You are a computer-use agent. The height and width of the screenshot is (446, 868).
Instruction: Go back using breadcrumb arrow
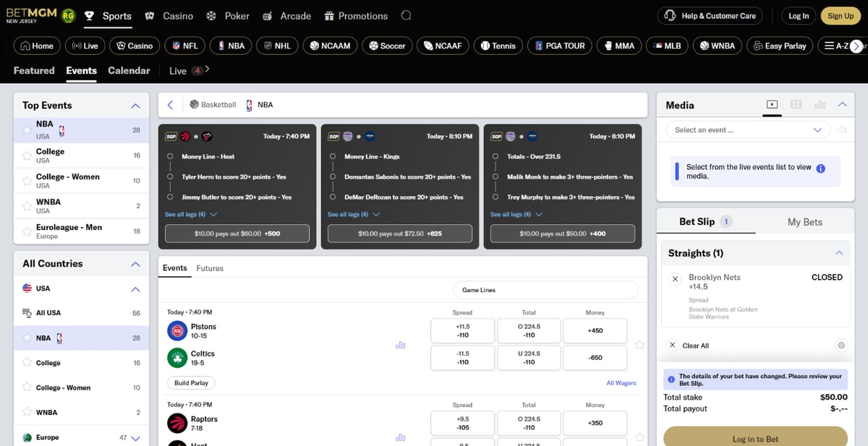pyautogui.click(x=170, y=105)
